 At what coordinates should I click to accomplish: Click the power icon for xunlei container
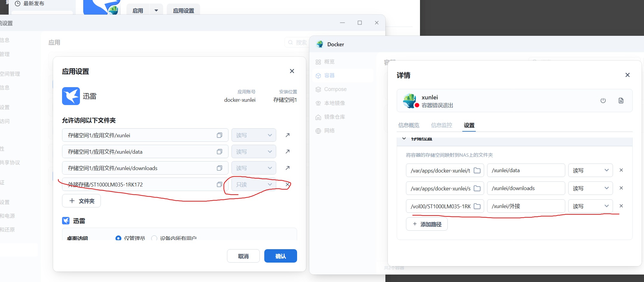point(603,101)
